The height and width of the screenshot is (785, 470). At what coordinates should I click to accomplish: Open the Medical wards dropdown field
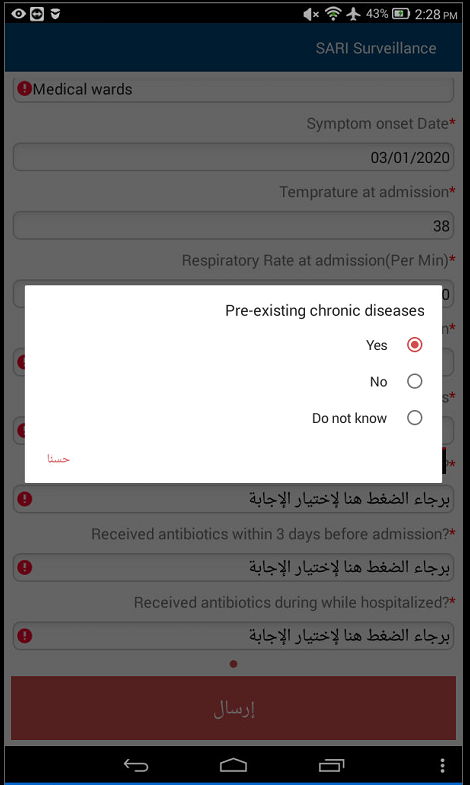click(233, 90)
